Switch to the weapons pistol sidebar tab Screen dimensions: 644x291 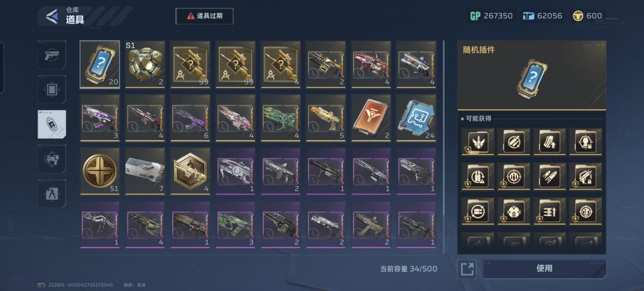[52, 55]
